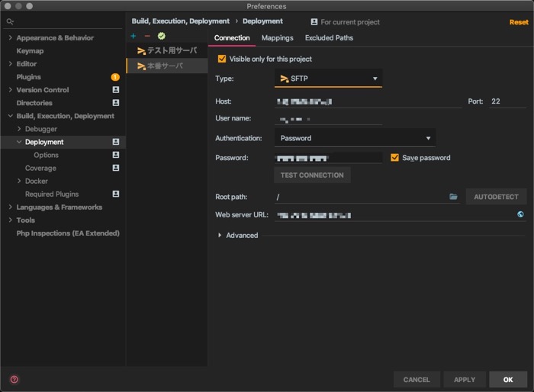This screenshot has width=534, height=392.
Task: Click the Test Connection button
Action: 312,175
